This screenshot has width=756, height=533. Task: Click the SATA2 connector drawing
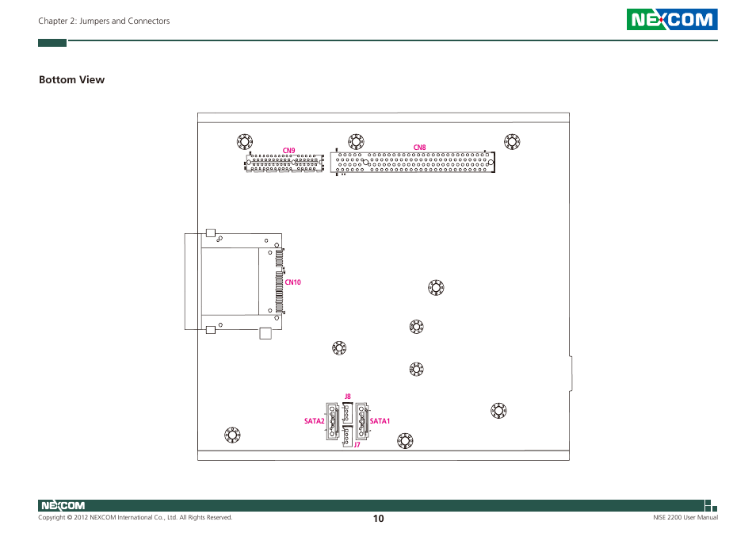click(x=333, y=421)
